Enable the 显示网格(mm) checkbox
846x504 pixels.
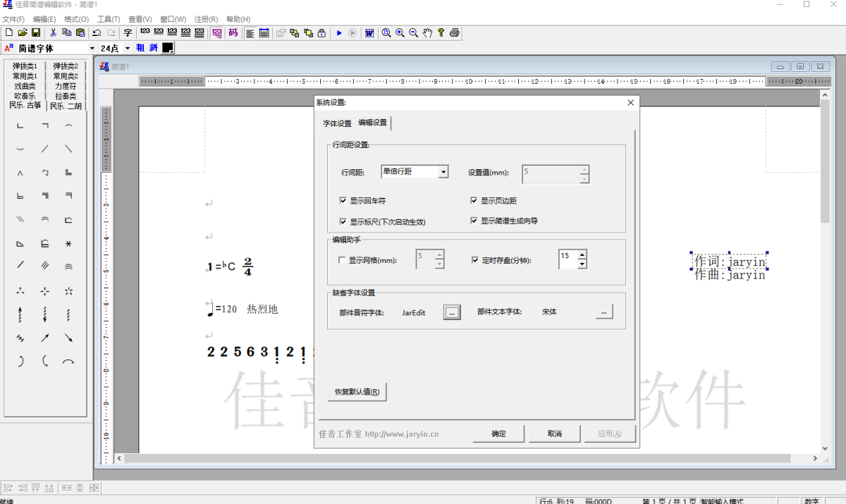[343, 260]
